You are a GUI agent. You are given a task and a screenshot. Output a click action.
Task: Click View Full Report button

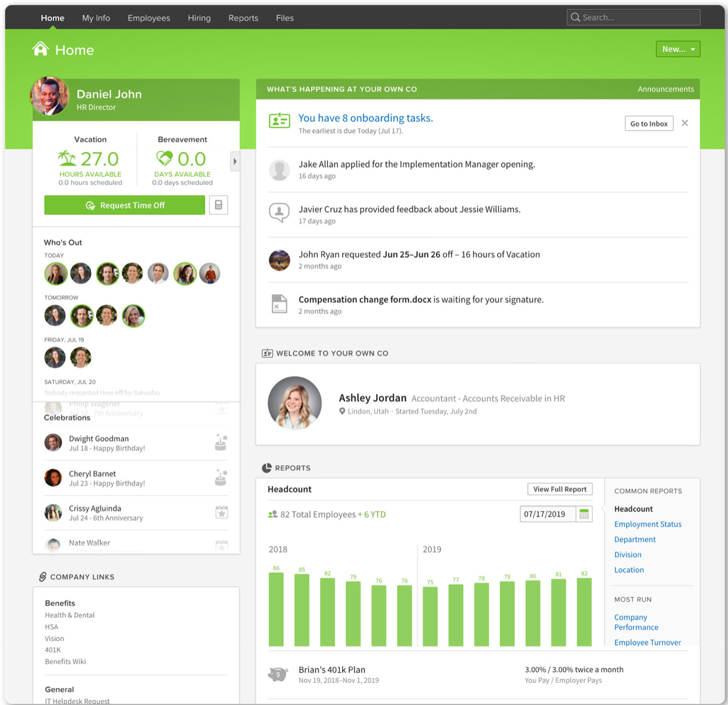560,489
